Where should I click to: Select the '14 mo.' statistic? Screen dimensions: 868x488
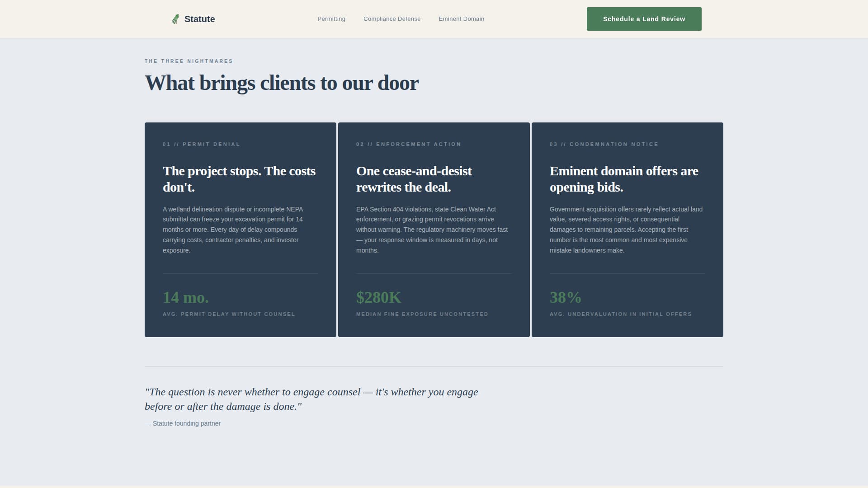185,297
